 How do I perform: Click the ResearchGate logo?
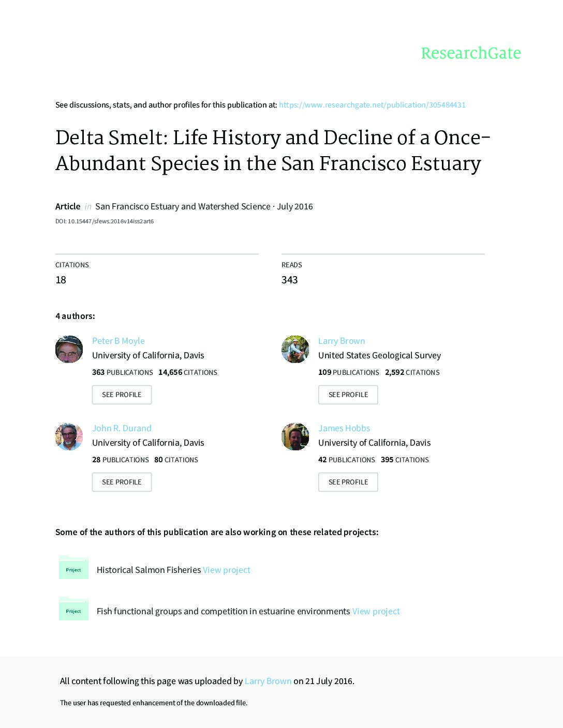click(x=471, y=53)
